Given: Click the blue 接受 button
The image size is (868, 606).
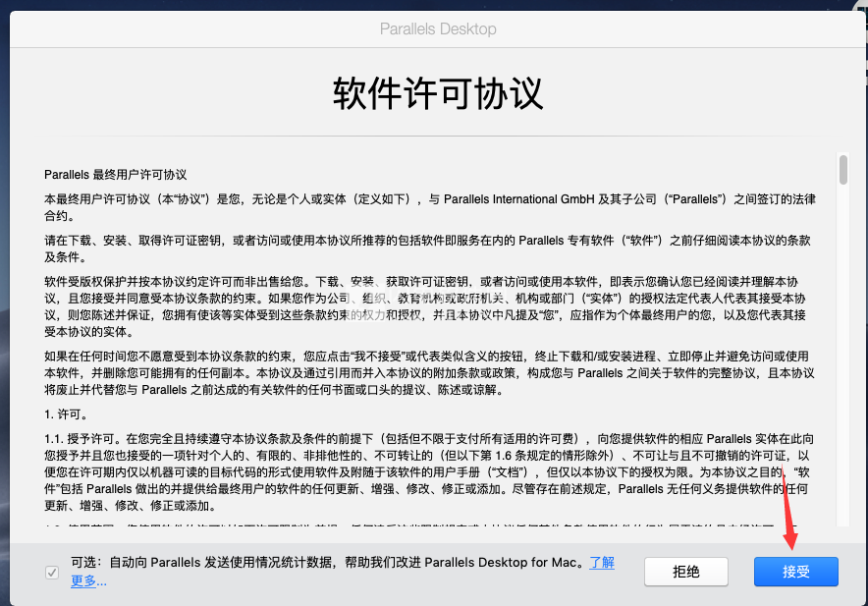Looking at the screenshot, I should pos(795,571).
